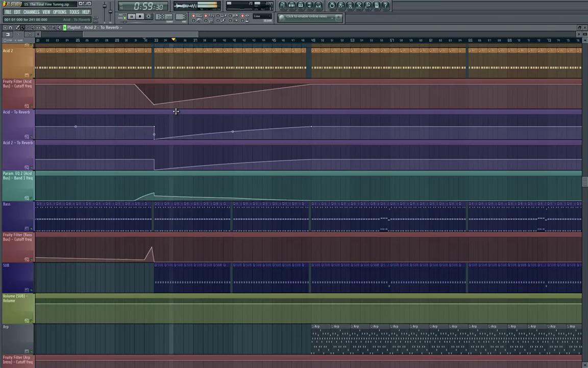Select the Mute tool in Playlist
588x368 pixels.
click(x=33, y=28)
